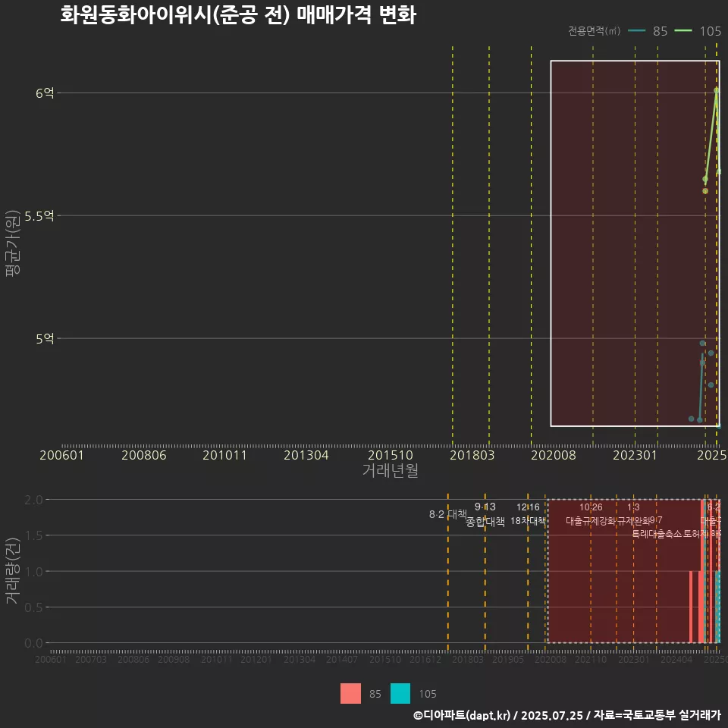Select 201905 tick on the volume chart
This screenshot has width=728, height=728.
[x=508, y=659]
